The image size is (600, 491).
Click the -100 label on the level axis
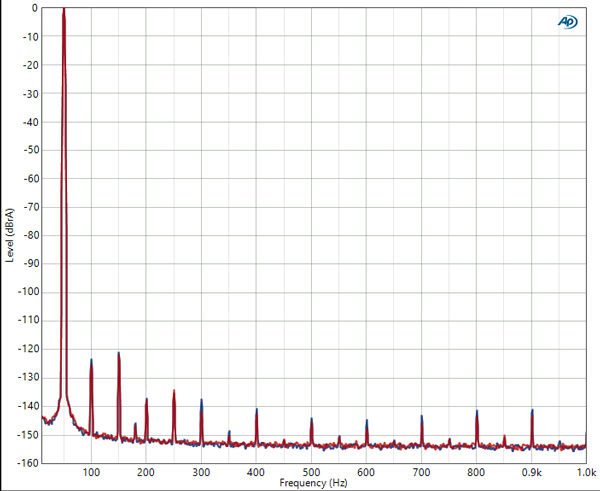tap(28, 292)
